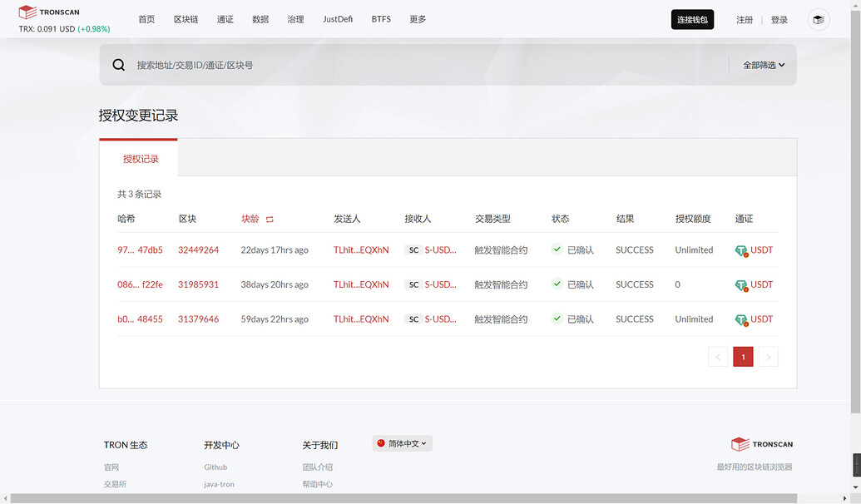The height and width of the screenshot is (504, 861).
Task: Click the TRONSCAN logo in the footer
Action: (761, 443)
